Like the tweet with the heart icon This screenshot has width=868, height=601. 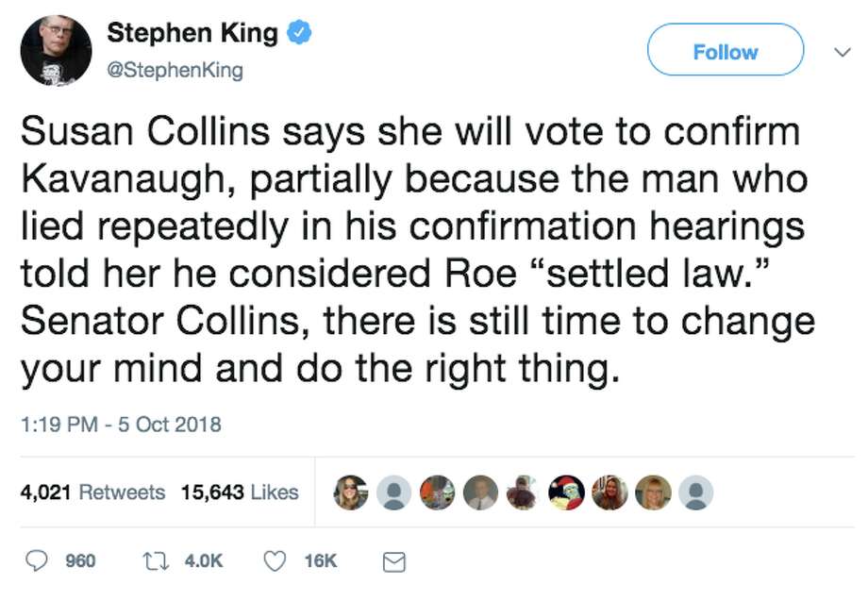coord(275,560)
